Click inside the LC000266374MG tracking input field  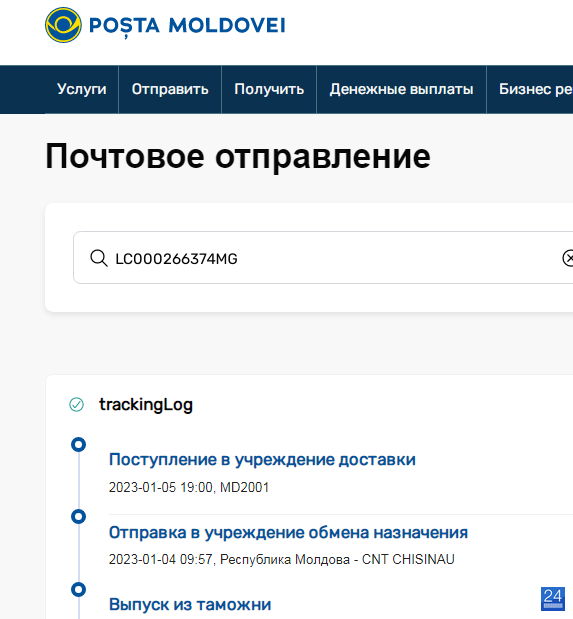tap(323, 257)
